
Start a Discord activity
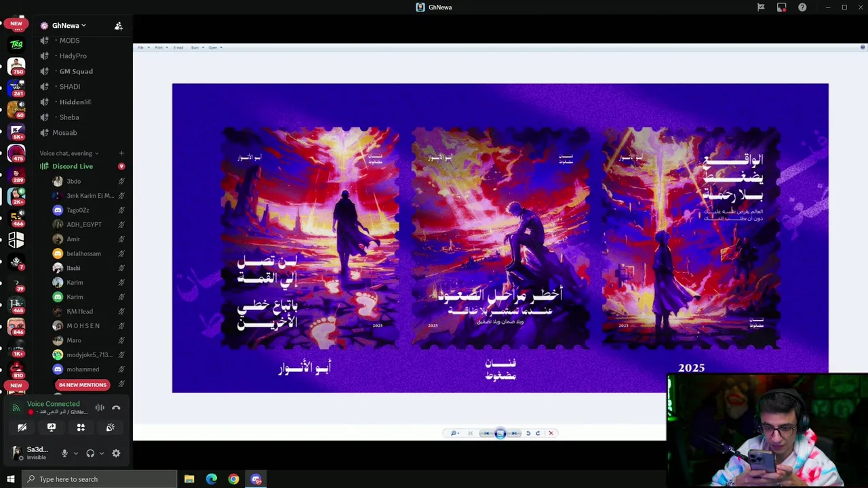point(81,428)
